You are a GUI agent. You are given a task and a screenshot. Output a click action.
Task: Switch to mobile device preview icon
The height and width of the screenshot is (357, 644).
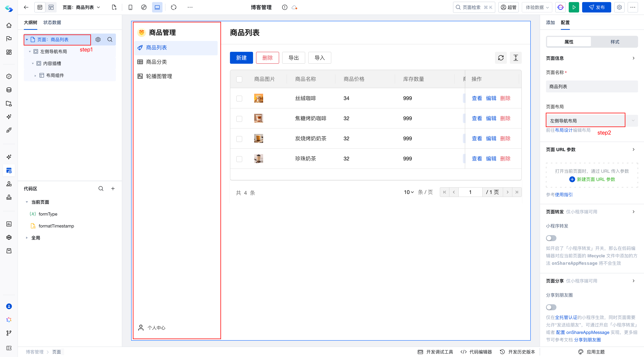[x=130, y=7]
